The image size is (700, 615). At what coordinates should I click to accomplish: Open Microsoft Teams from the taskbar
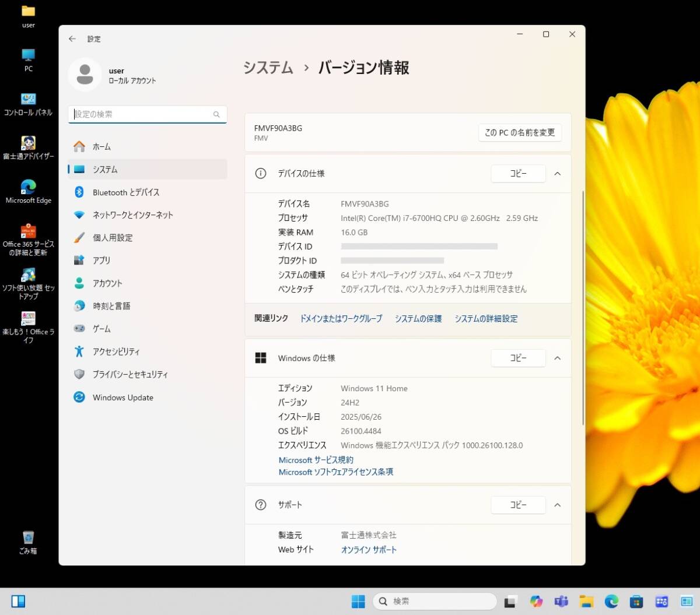click(x=561, y=601)
